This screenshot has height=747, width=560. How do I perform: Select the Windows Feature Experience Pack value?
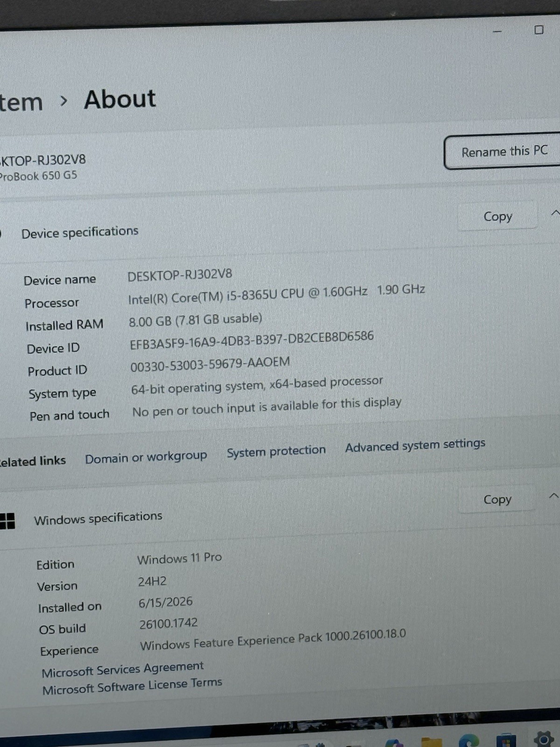tap(273, 640)
